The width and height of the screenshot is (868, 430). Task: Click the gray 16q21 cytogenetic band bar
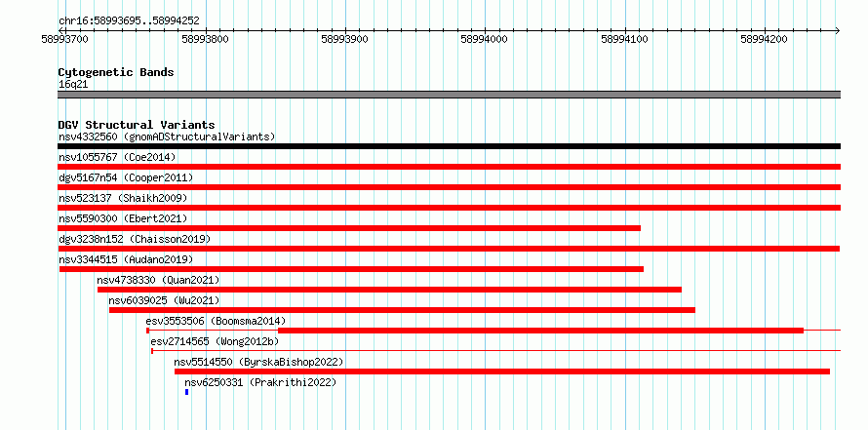449,95
